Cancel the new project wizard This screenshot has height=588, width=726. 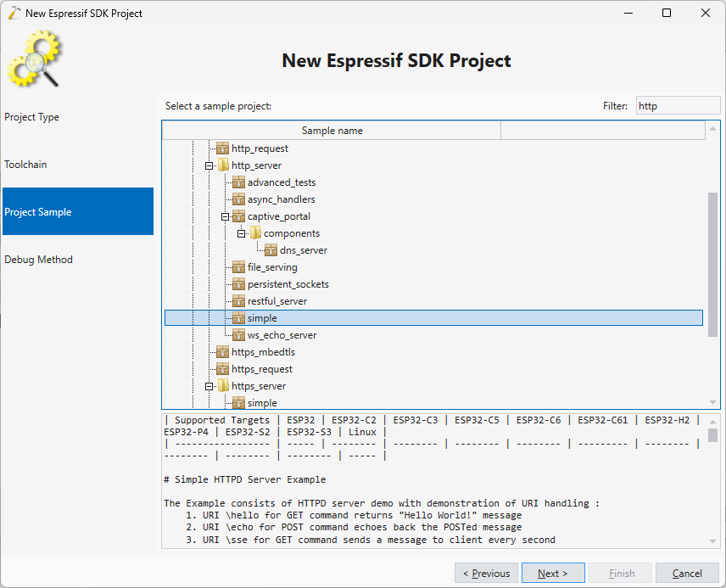pyautogui.click(x=687, y=574)
